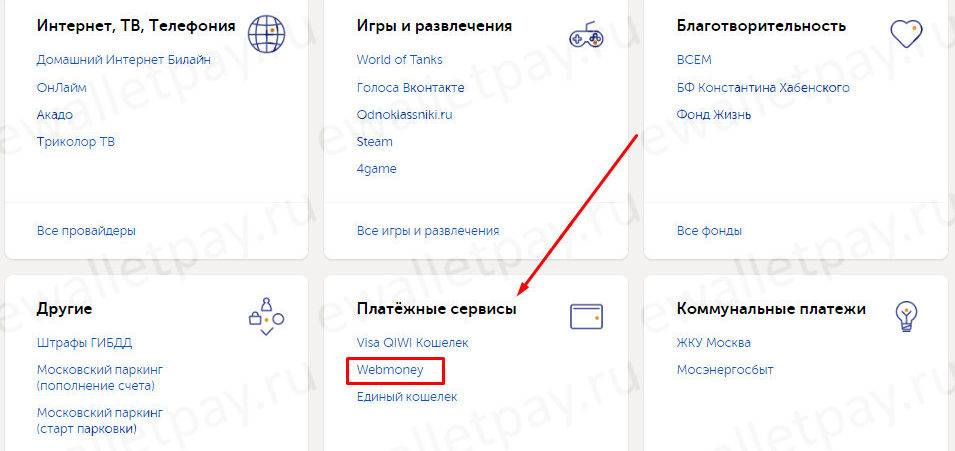The image size is (955, 451).
Task: Donate to БФ Константина Хабенского
Action: (763, 88)
